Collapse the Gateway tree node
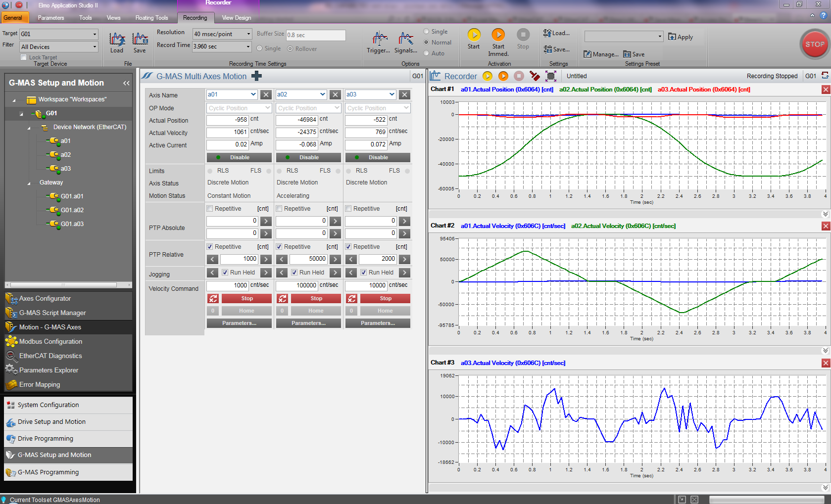831x504 pixels. point(29,183)
